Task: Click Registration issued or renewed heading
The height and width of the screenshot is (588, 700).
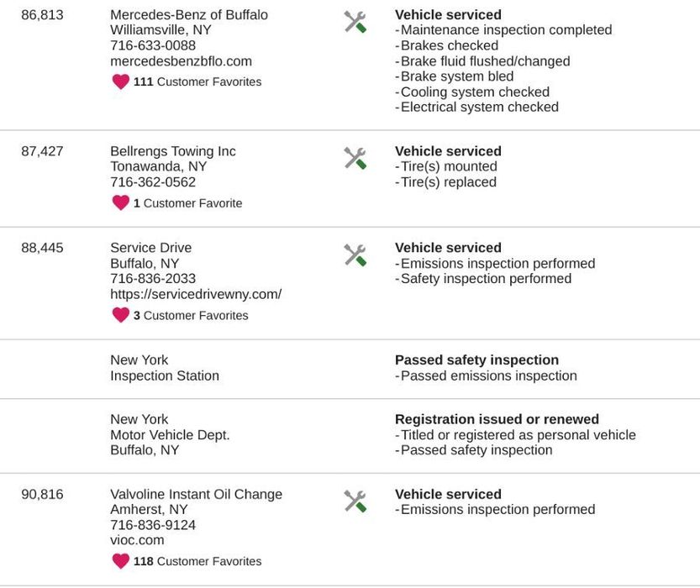Action: pyautogui.click(x=497, y=419)
